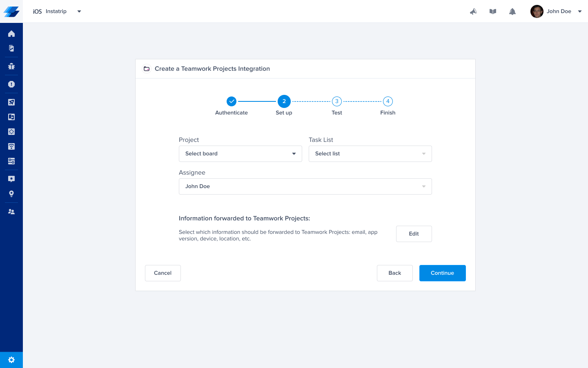This screenshot has height=368, width=588.
Task: Click the John Doe username text
Action: pos(559,11)
